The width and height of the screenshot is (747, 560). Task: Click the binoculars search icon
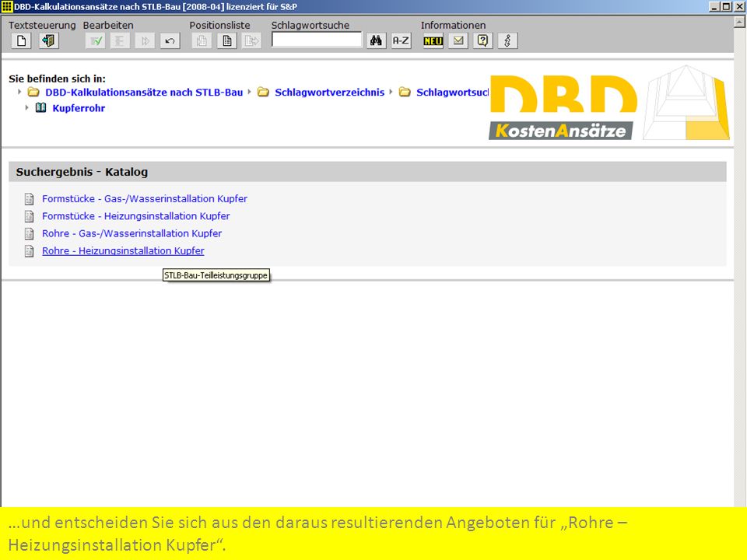(376, 41)
